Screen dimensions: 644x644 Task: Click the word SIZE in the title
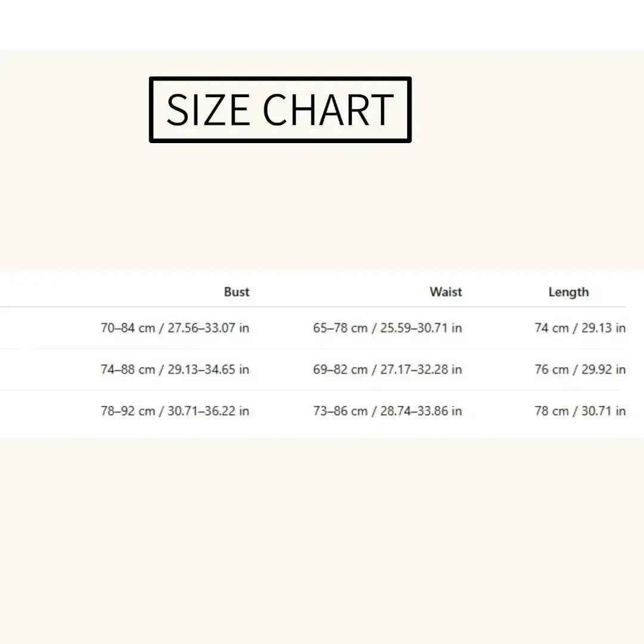click(x=208, y=110)
